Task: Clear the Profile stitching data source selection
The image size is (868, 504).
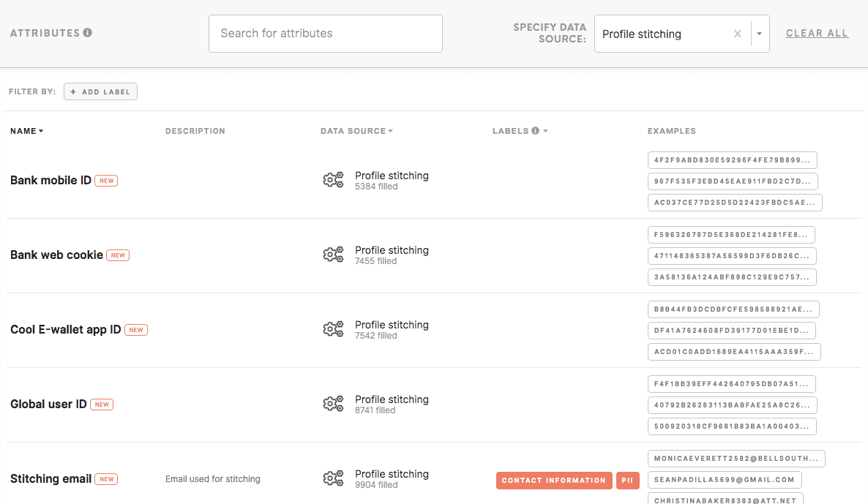Action: point(737,34)
